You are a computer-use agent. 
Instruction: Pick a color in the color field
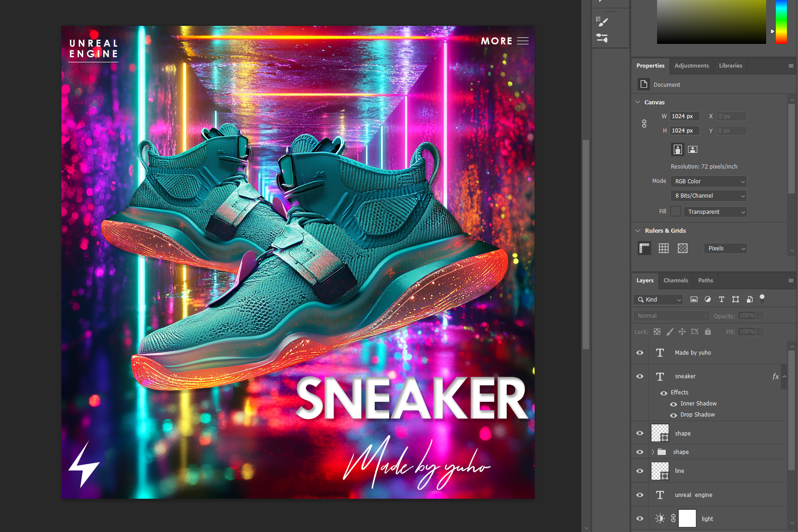(x=711, y=22)
